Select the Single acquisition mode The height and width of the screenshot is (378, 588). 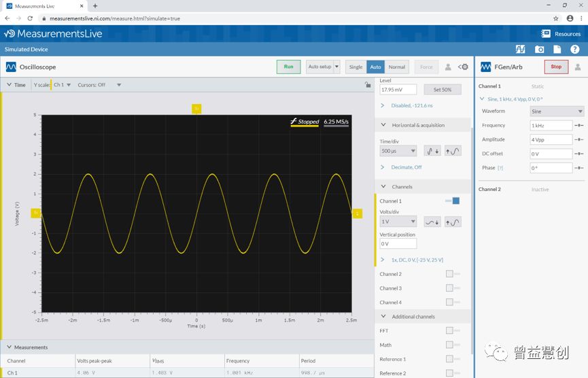pyautogui.click(x=356, y=67)
